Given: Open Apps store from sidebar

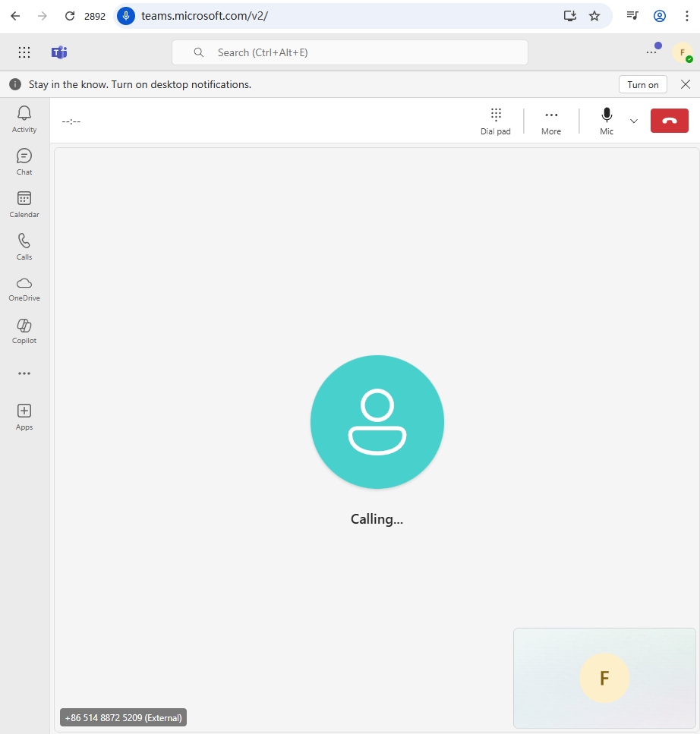Looking at the screenshot, I should tap(24, 417).
